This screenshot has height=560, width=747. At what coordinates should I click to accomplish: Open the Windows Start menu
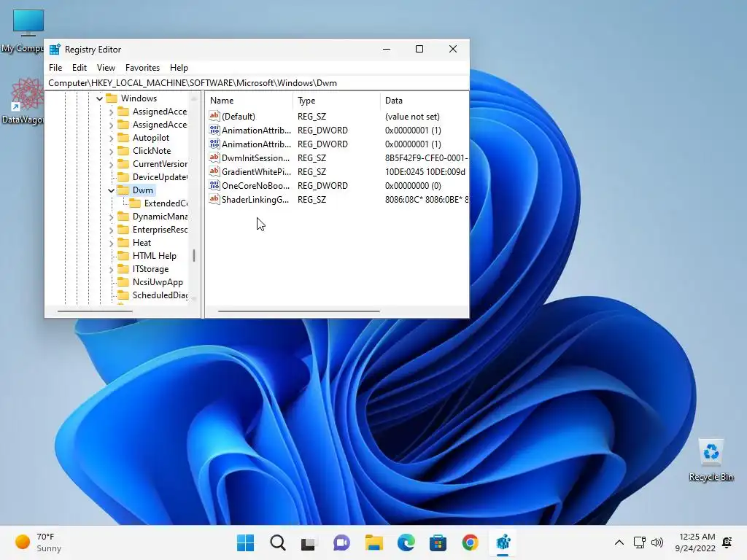coord(245,542)
